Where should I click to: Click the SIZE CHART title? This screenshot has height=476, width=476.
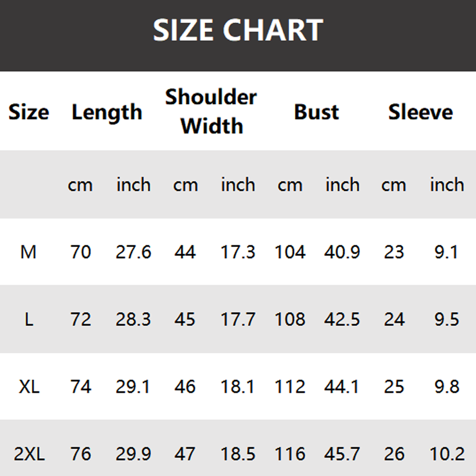click(x=238, y=30)
